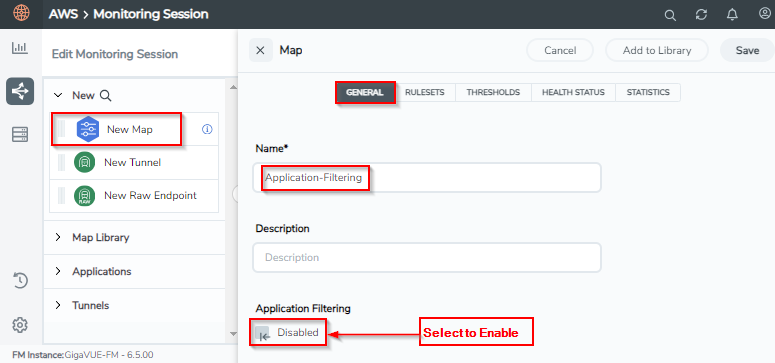Switch to the HEALTH STATUS tab
This screenshot has width=775, height=363.
pyautogui.click(x=573, y=92)
